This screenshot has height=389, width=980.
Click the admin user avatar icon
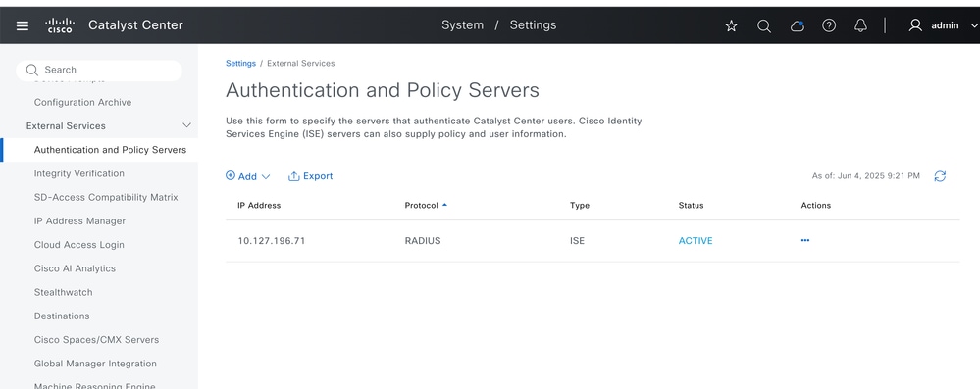[915, 25]
